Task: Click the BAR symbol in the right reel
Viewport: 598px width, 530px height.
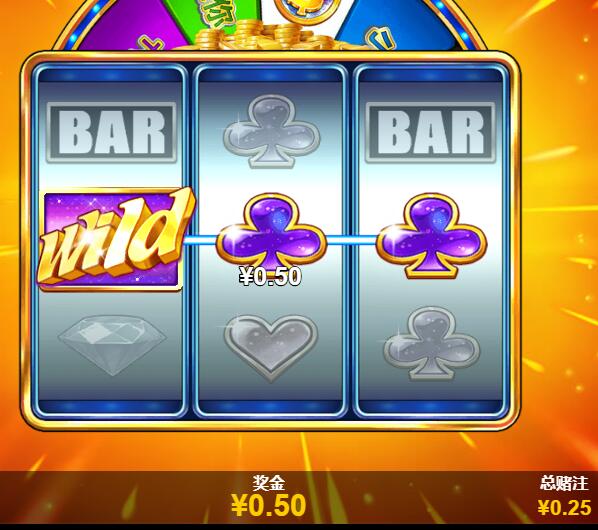Action: 430,132
